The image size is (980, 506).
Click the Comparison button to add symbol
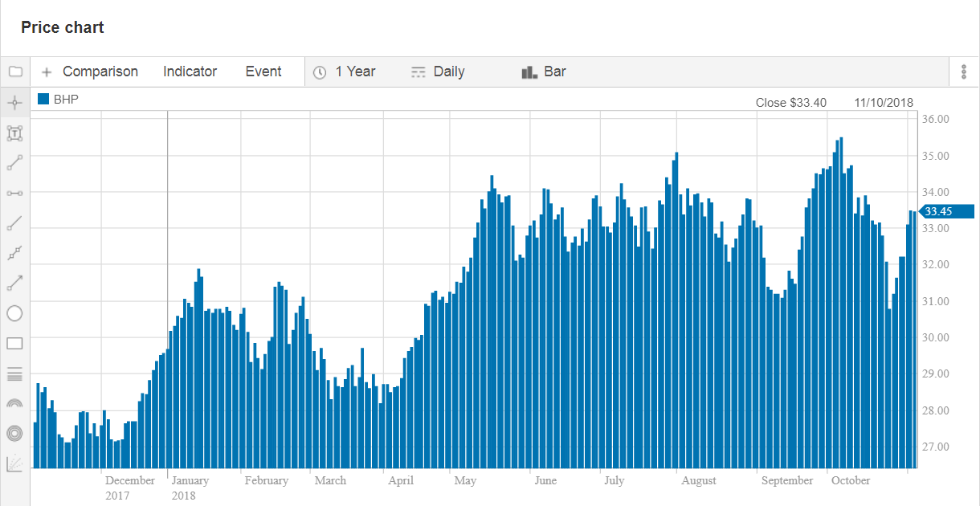[90, 71]
